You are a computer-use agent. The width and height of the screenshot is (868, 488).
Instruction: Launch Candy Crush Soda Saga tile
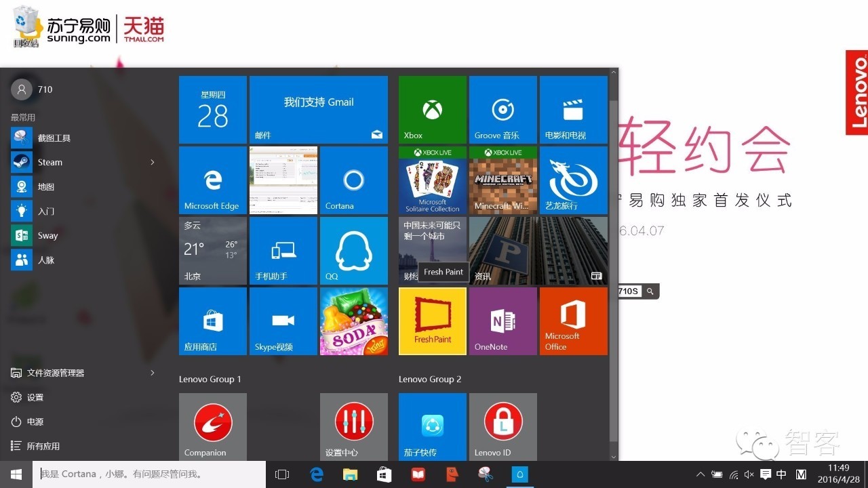(x=353, y=321)
